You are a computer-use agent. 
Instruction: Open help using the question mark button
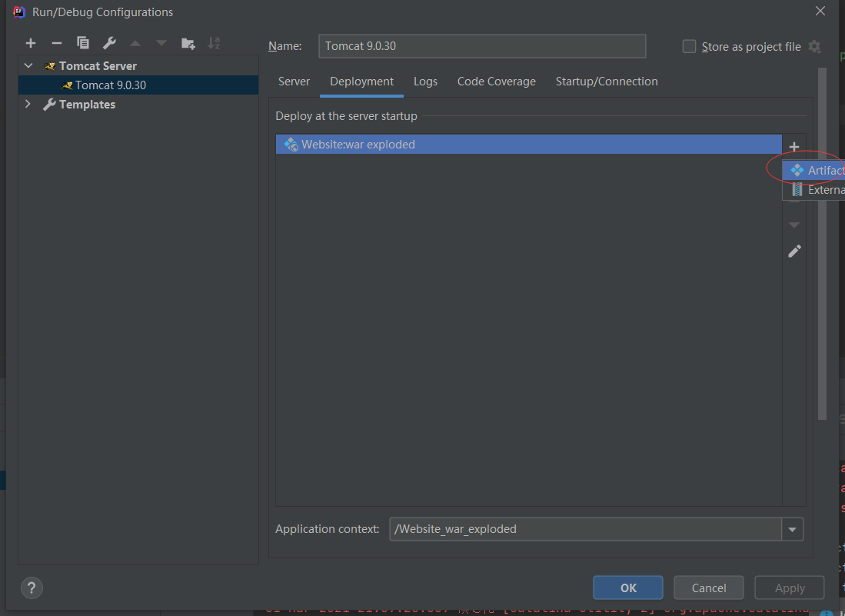(x=31, y=587)
